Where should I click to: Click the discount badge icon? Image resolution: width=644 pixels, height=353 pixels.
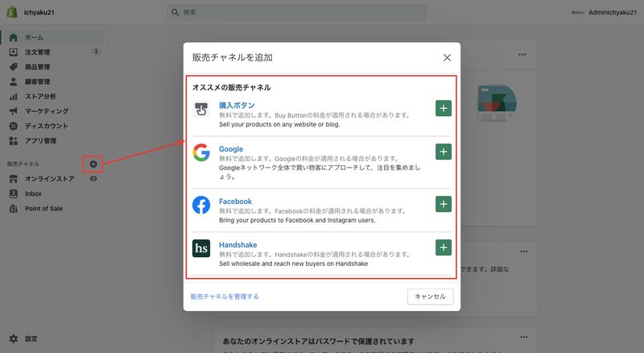pyautogui.click(x=13, y=126)
